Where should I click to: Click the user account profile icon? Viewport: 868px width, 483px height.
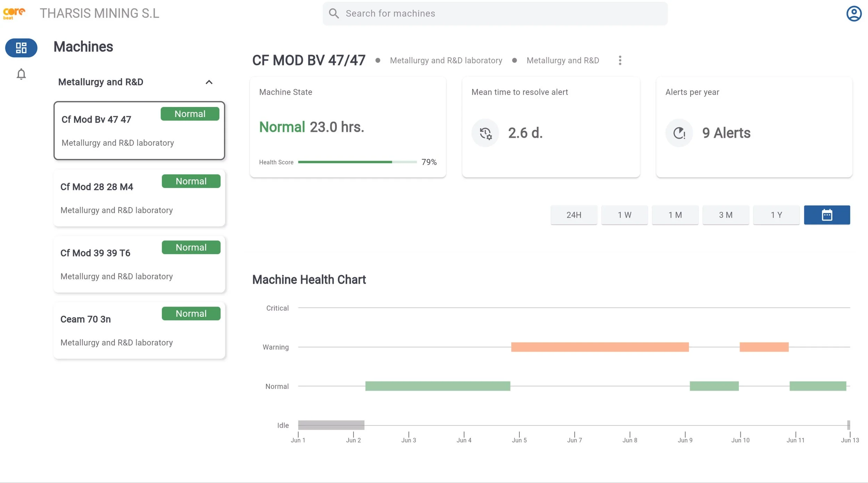click(853, 14)
